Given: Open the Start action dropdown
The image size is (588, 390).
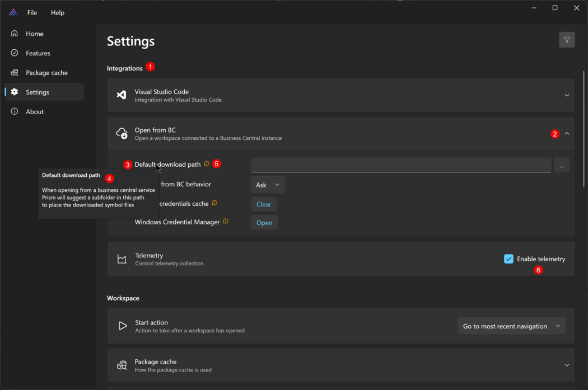Looking at the screenshot, I should 511,326.
